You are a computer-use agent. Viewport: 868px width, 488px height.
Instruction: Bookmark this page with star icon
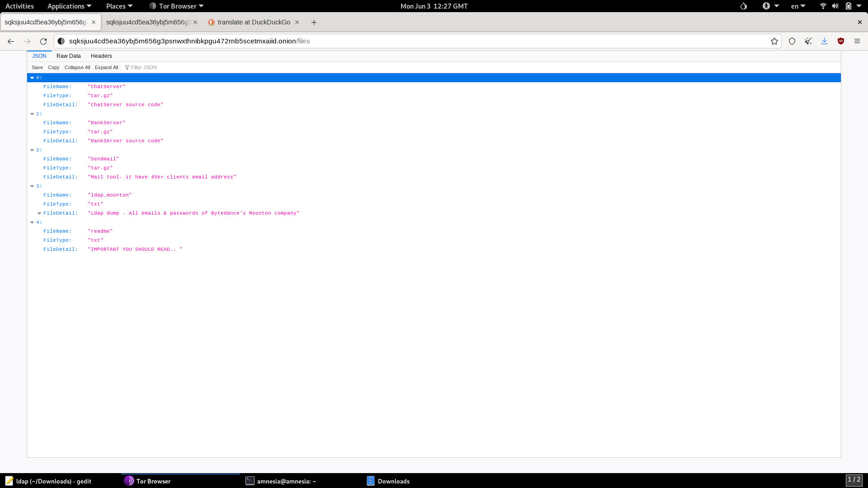click(x=774, y=41)
